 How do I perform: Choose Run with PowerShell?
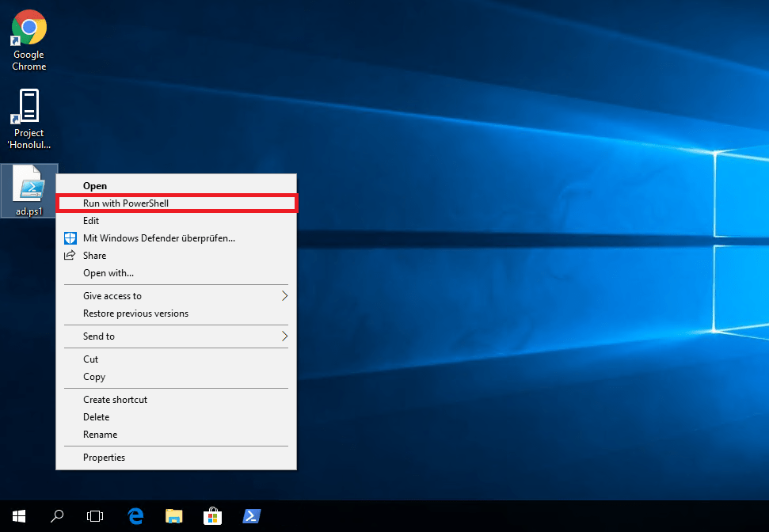coord(126,203)
